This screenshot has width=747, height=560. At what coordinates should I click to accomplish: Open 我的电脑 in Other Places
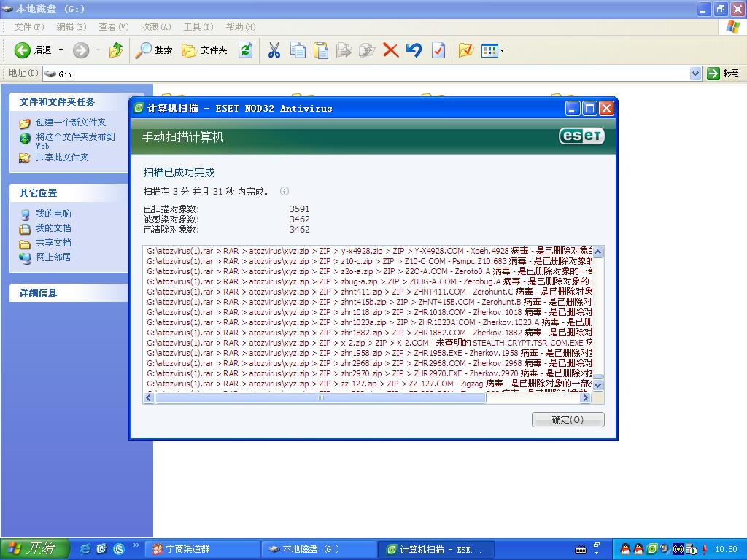(x=53, y=214)
